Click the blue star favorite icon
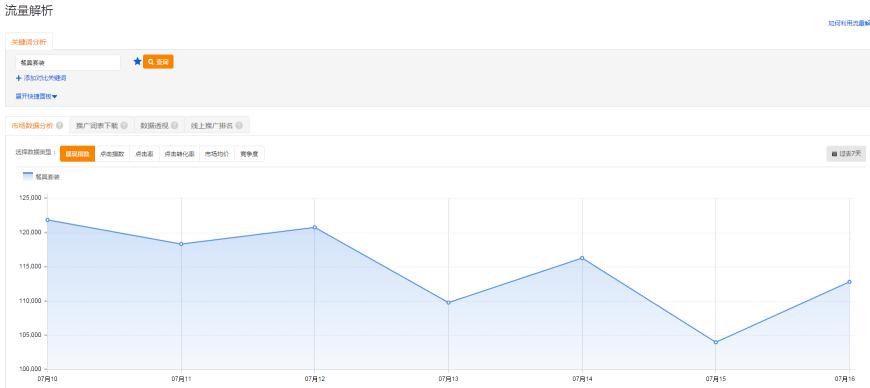 [x=138, y=62]
